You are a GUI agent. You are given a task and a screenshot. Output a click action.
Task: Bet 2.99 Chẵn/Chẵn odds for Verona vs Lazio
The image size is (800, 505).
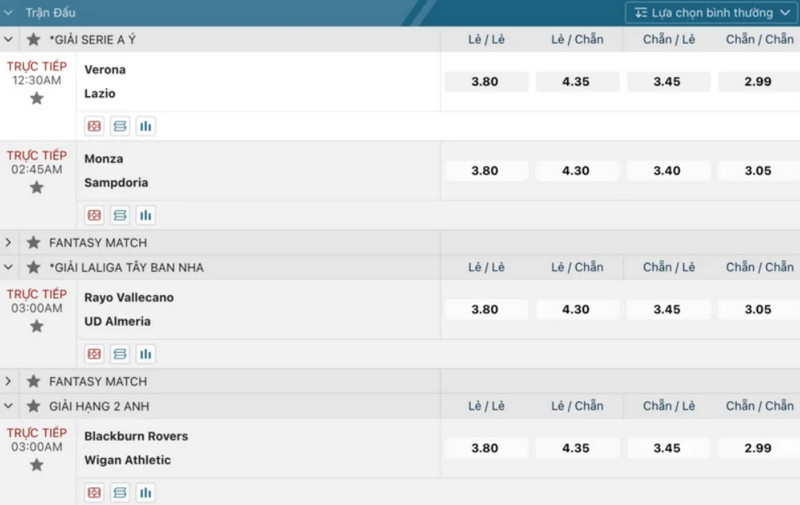tap(757, 82)
